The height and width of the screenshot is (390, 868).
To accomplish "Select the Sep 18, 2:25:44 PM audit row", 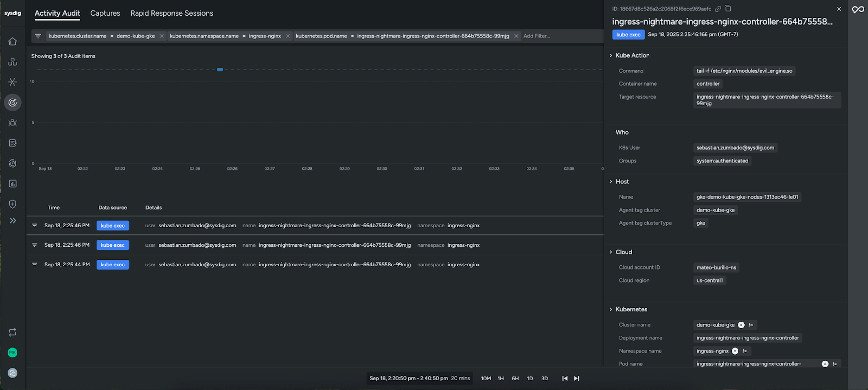I will coord(315,265).
